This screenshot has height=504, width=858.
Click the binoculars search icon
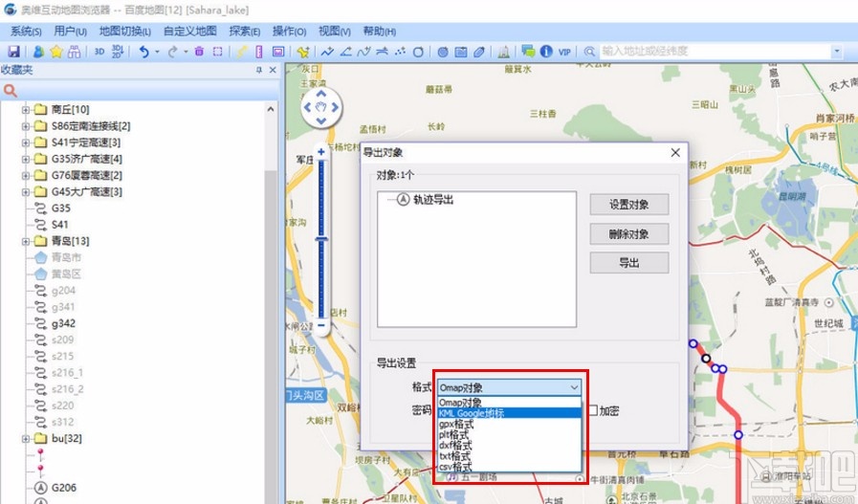click(75, 52)
